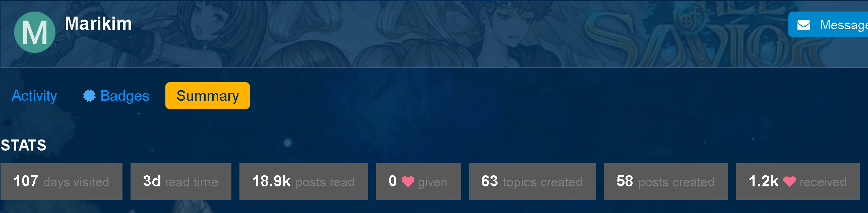Send a message via Message button
Viewport: 868px width, 213px height.
click(828, 25)
